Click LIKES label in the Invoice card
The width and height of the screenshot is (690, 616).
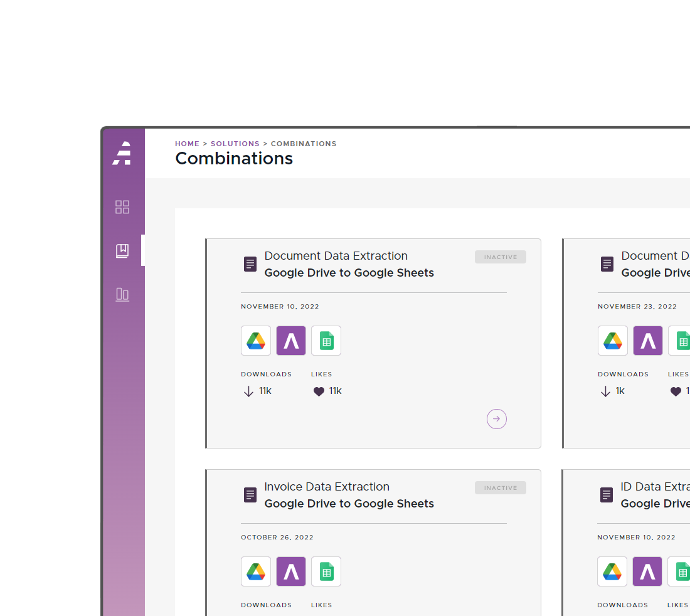click(322, 605)
